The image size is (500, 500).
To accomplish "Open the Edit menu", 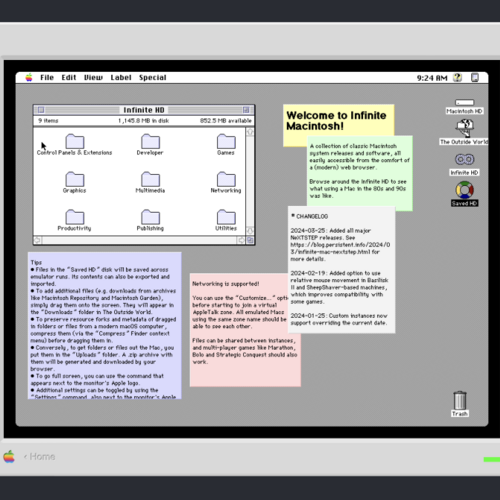I will 69,78.
